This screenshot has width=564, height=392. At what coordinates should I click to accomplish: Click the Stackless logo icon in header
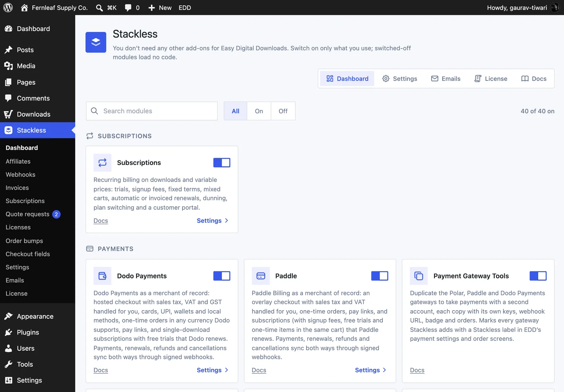[x=96, y=42]
